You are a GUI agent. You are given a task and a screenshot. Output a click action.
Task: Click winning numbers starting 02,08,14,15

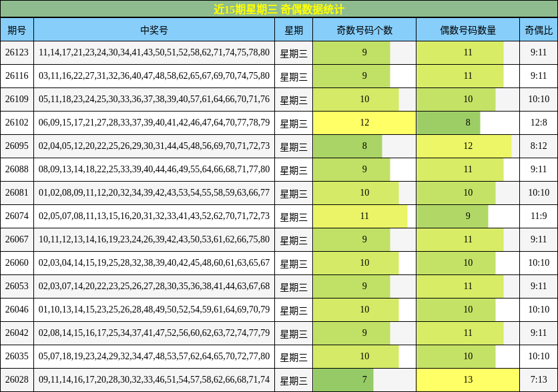click(x=154, y=333)
